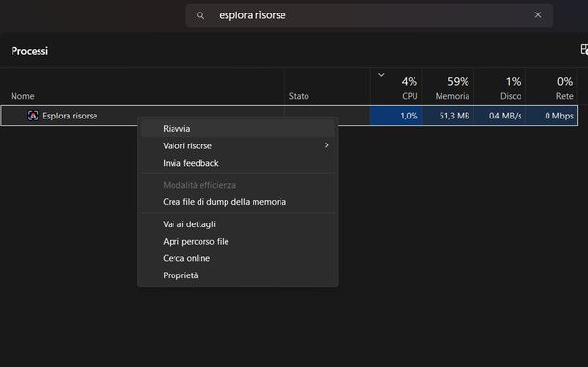This screenshot has width=588, height=367.
Task: Expand the Valori risorse submenu arrow
Action: 327,145
